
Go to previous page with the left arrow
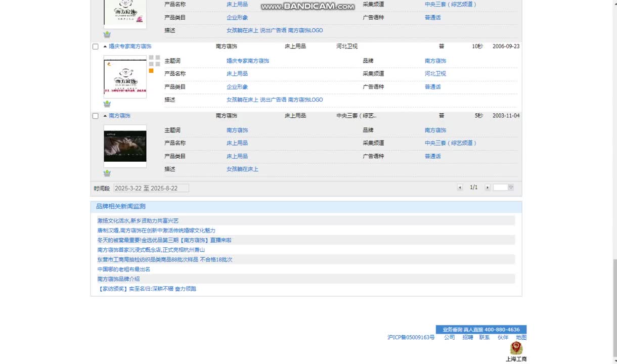coord(460,188)
